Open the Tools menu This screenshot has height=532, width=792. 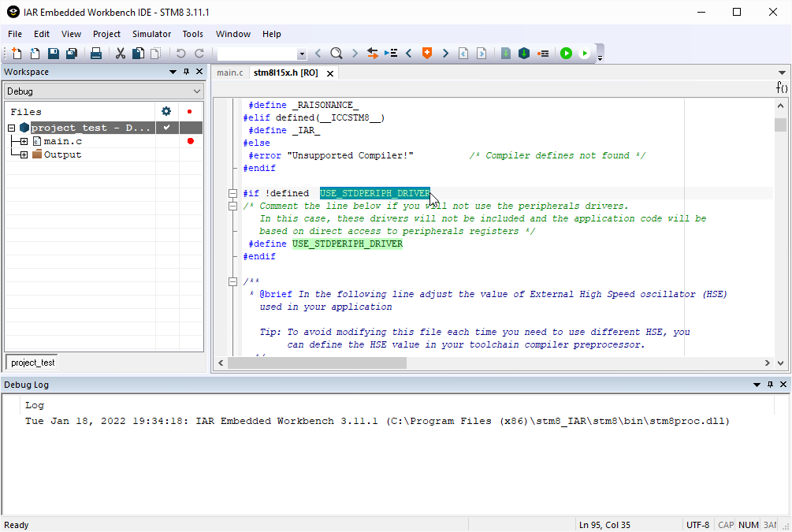(x=192, y=34)
